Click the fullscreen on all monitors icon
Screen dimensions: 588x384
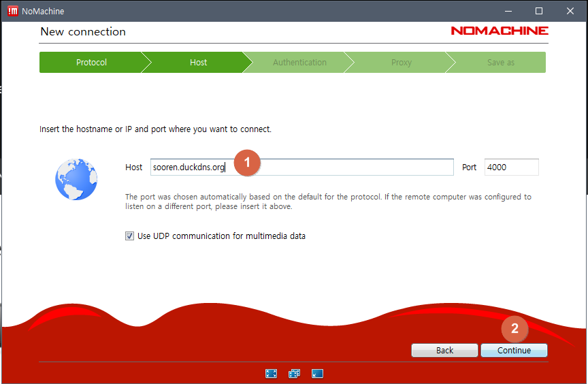(x=295, y=374)
